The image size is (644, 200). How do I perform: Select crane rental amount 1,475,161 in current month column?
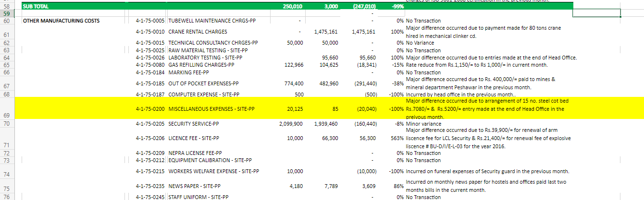click(x=325, y=32)
